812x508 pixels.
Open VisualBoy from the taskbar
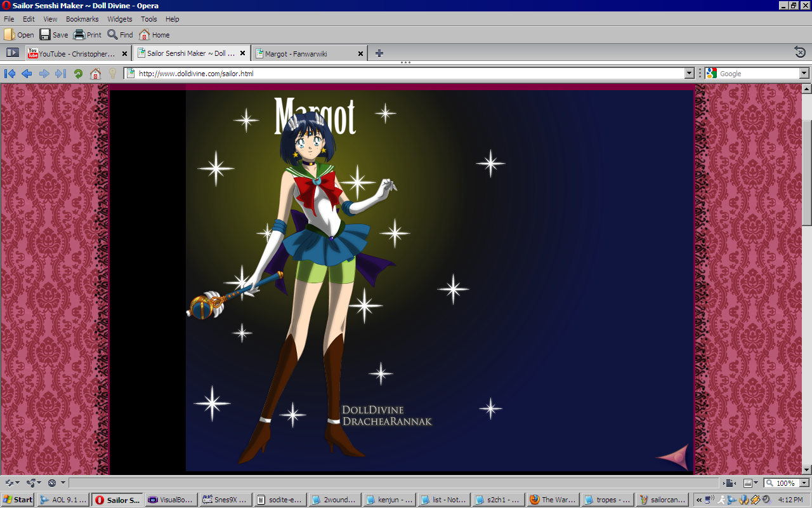(x=171, y=500)
